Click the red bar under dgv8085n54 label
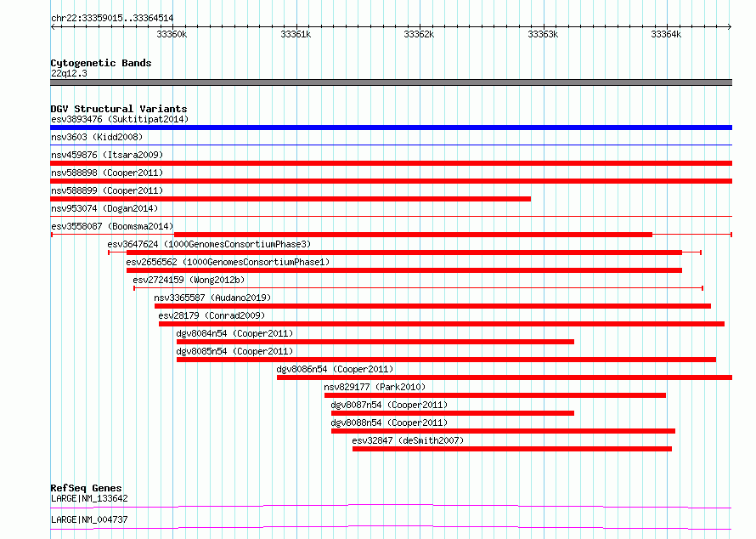This screenshot has width=756, height=539. [446, 360]
